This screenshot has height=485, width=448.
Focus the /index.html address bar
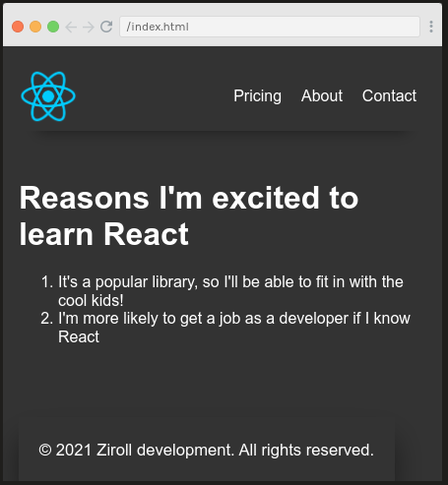click(270, 27)
